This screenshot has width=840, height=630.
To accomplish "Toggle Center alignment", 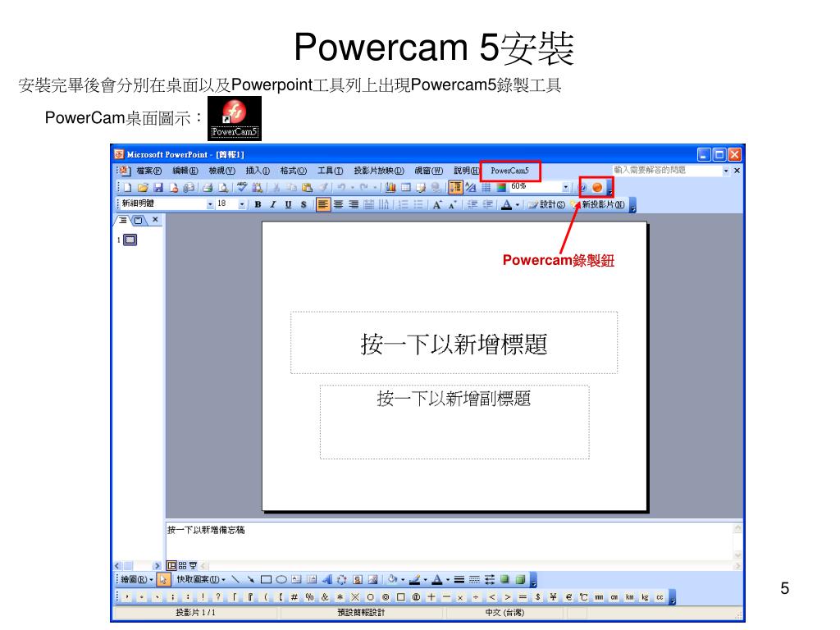I will [x=339, y=204].
